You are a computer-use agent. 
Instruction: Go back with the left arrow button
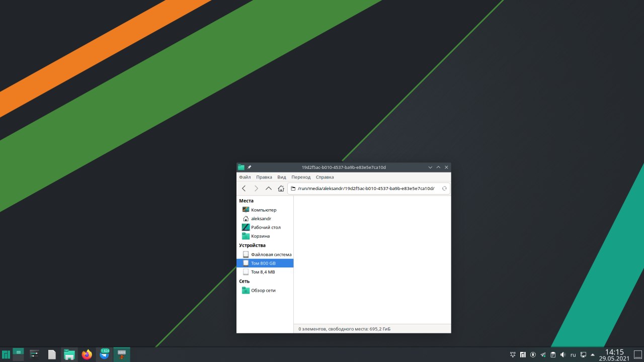coord(244,189)
